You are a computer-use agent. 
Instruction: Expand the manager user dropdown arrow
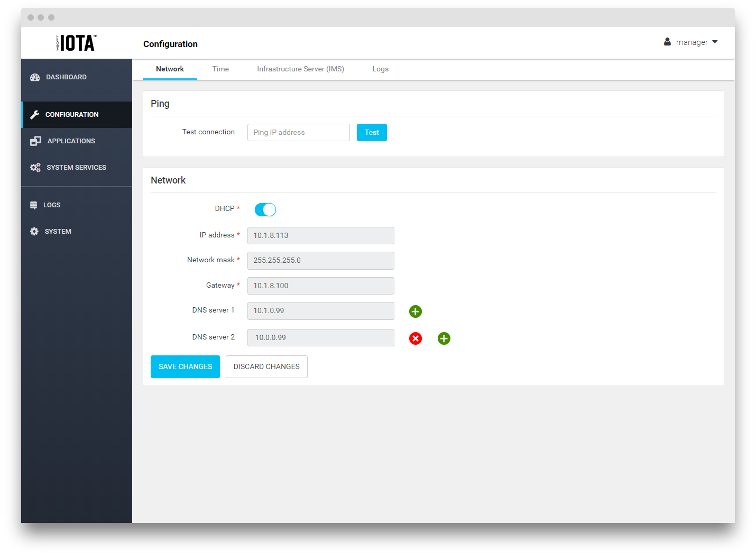[715, 42]
